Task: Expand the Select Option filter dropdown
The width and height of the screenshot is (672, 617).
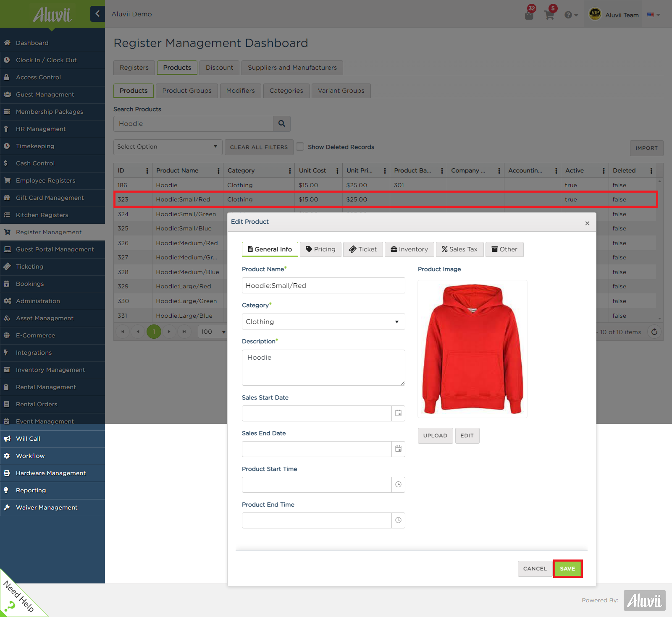Action: pyautogui.click(x=168, y=147)
